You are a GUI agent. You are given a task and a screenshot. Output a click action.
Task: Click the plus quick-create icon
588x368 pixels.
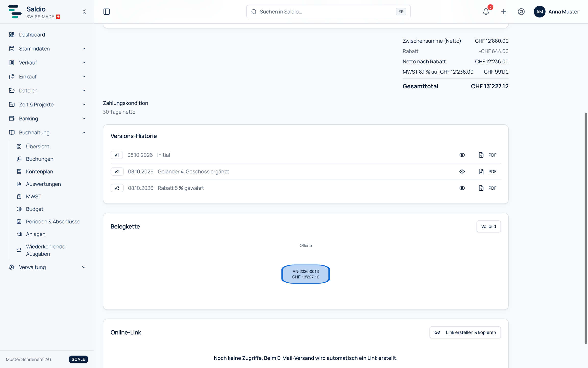503,12
